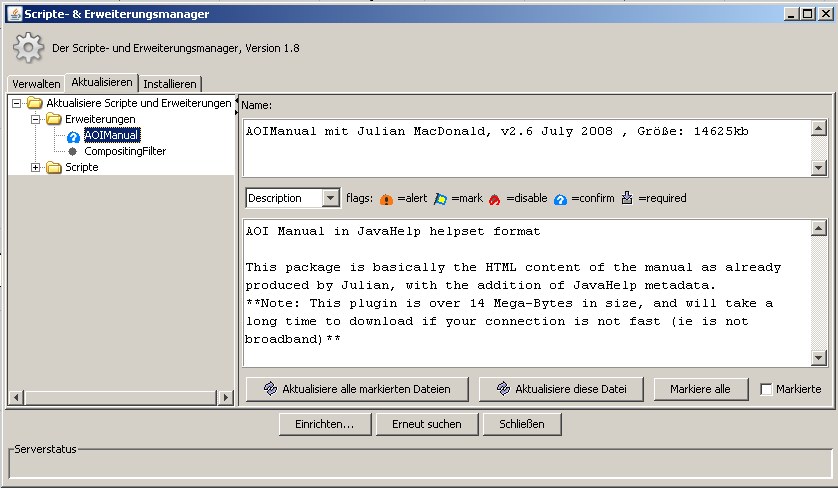This screenshot has height=488, width=838.
Task: Click the blue confirm icon beside AOIManual
Action: click(73, 137)
